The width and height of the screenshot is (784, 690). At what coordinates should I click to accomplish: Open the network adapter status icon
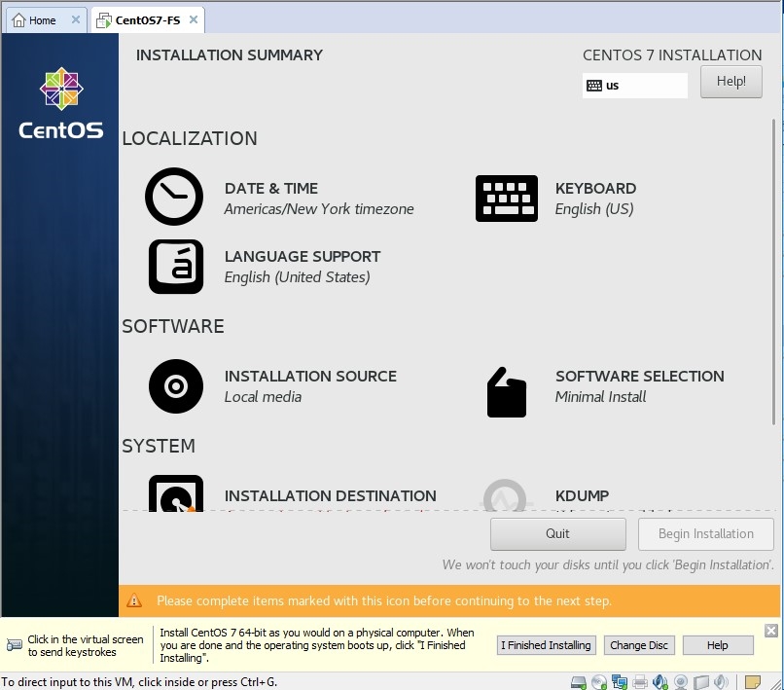620,681
